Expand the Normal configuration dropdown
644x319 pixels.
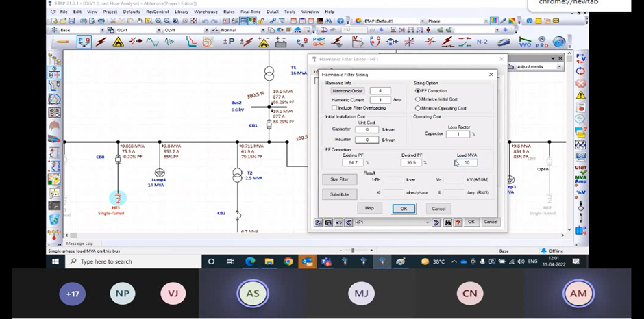[x=263, y=30]
